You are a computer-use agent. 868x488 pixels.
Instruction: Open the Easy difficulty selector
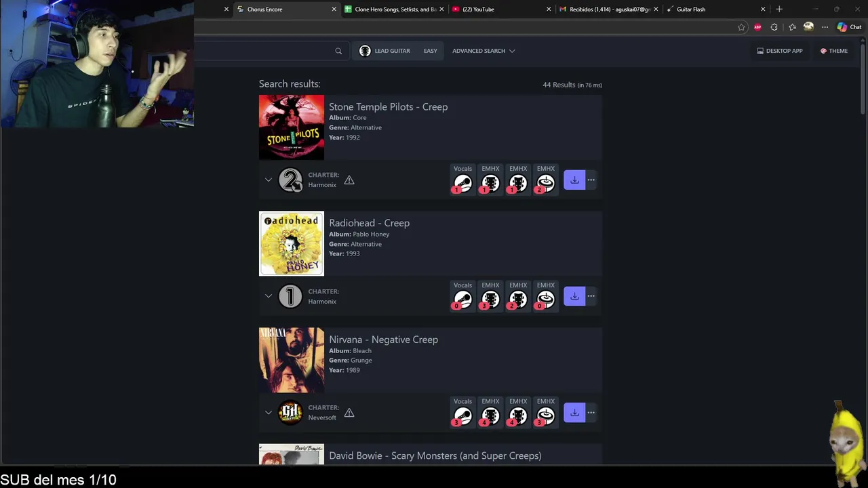pos(430,51)
